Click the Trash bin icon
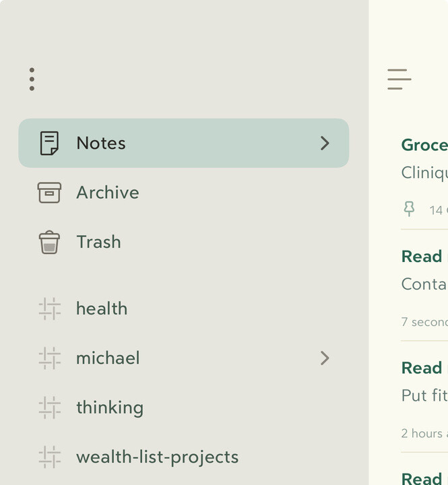The width and height of the screenshot is (448, 485). [49, 243]
